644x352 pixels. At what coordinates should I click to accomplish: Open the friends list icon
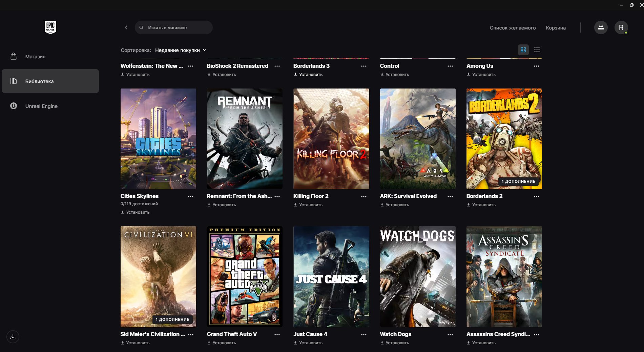tap(601, 27)
